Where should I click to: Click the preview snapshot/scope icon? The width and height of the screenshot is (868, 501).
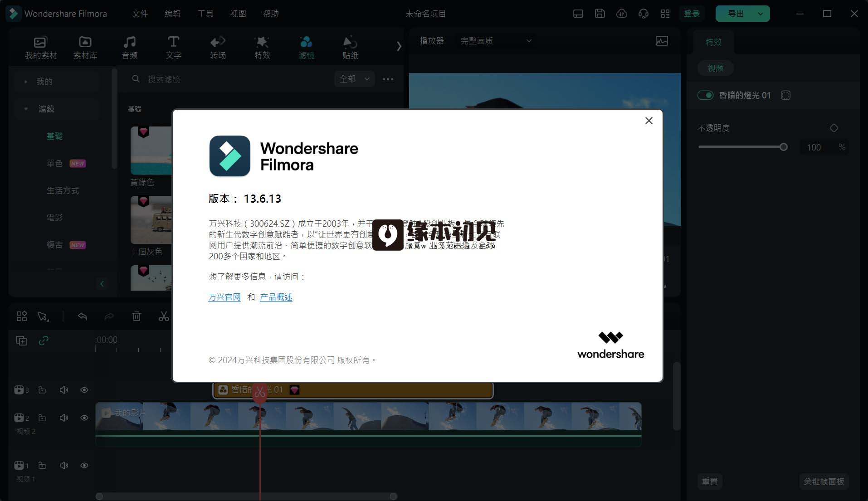click(662, 41)
